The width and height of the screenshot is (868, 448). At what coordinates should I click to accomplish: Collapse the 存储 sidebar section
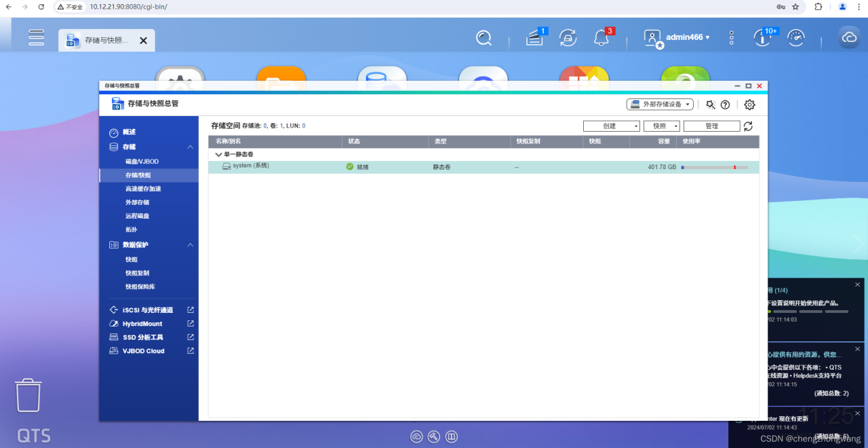tap(191, 147)
